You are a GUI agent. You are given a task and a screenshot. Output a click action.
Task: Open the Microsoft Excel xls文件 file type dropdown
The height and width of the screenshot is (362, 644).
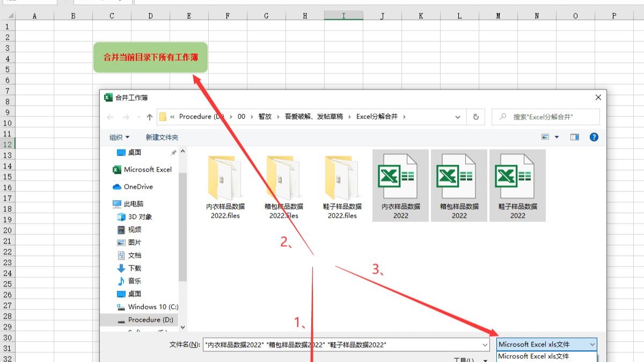pyautogui.click(x=546, y=344)
